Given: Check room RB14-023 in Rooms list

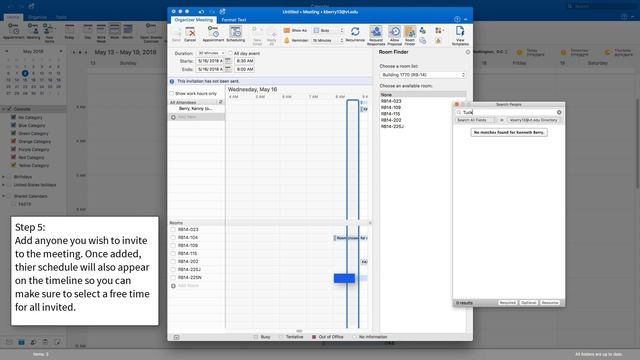Looking at the screenshot, I should tap(173, 229).
